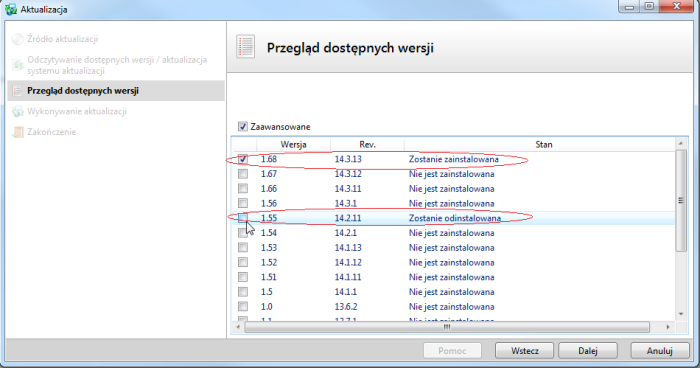
Task: Click the Aktualizacja title bar app icon
Action: tap(11, 9)
